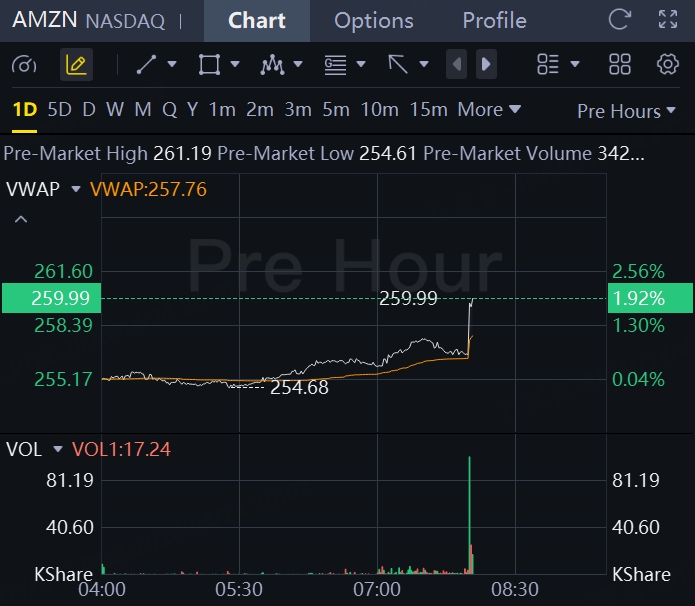Click the NASDAQ exchange label
Screen dimensions: 695x606
(125, 21)
